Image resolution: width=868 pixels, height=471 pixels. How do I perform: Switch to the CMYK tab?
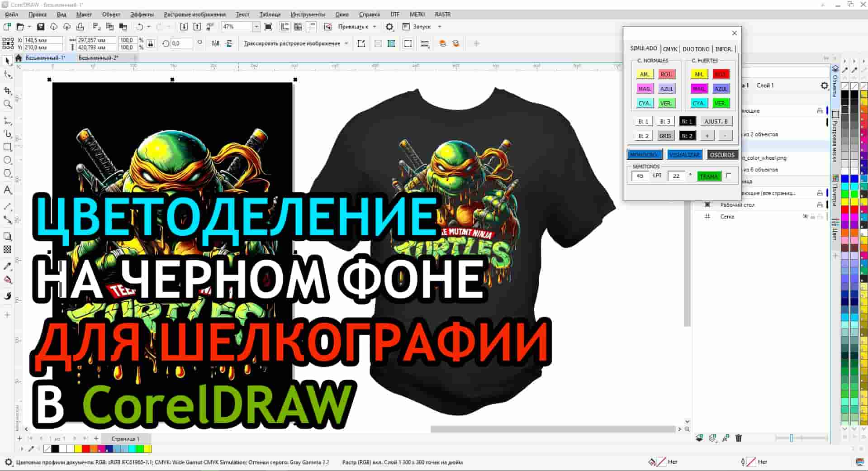670,49
